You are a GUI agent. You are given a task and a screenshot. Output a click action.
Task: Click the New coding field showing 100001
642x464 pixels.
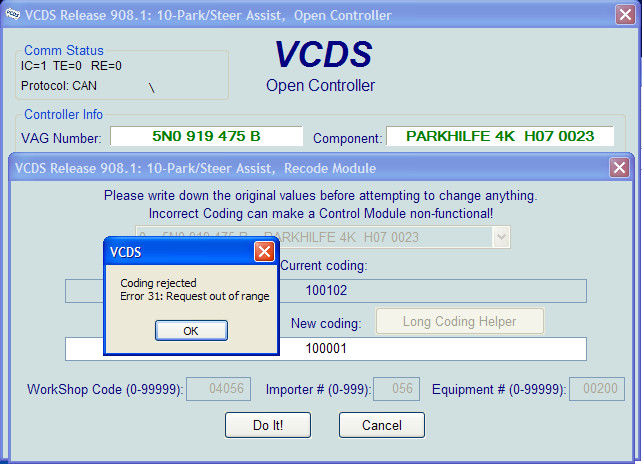pyautogui.click(x=326, y=349)
